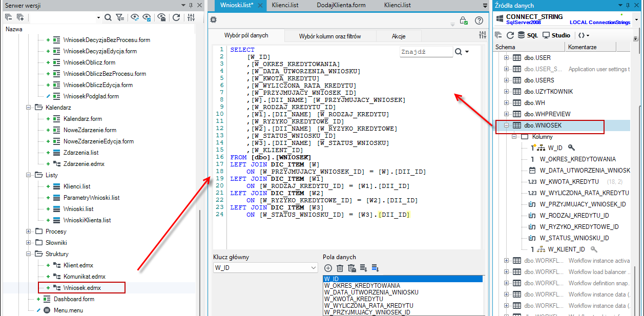Click the trash with ghost icon under Pola danych
644x316 pixels.
click(x=351, y=268)
